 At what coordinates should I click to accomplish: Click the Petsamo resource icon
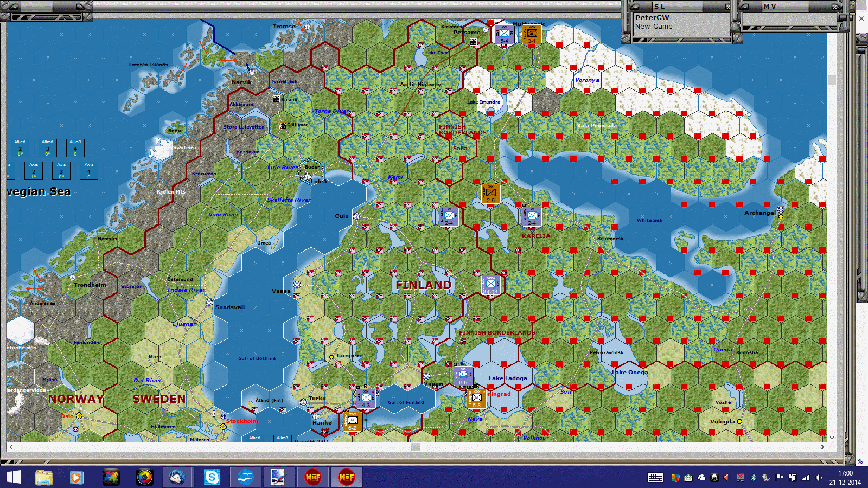click(x=473, y=42)
